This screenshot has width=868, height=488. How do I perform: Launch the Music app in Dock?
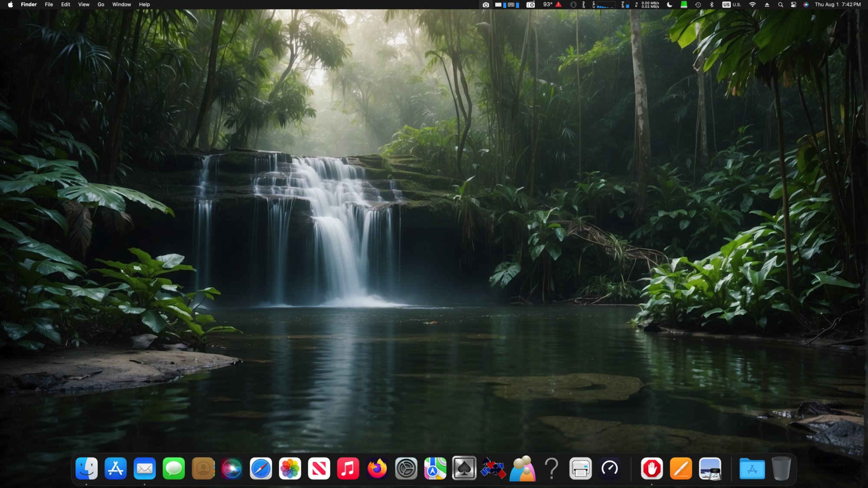(x=348, y=468)
